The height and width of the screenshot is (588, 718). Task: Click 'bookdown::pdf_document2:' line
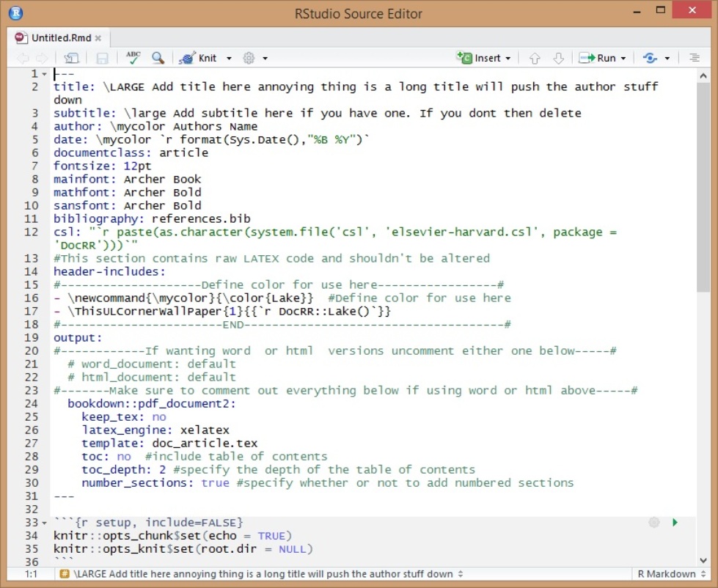152,403
